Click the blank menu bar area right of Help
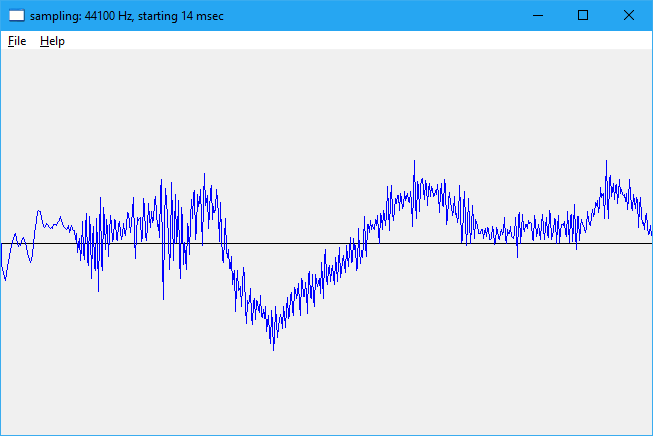The height and width of the screenshot is (436, 653). [x=350, y=41]
